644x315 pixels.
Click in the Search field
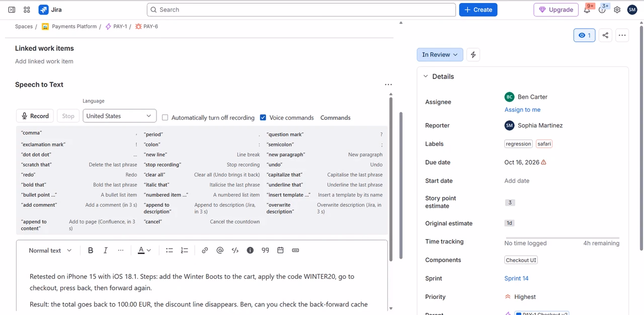click(301, 10)
